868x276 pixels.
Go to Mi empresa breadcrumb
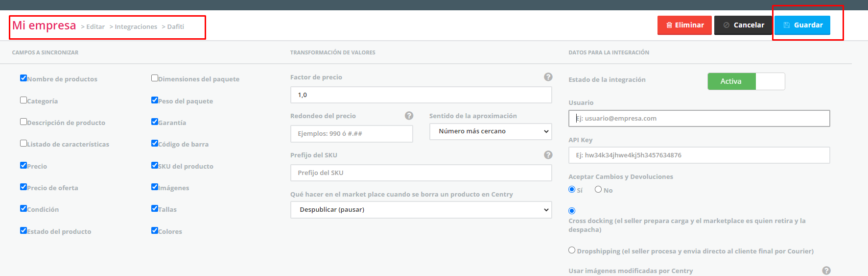click(44, 25)
